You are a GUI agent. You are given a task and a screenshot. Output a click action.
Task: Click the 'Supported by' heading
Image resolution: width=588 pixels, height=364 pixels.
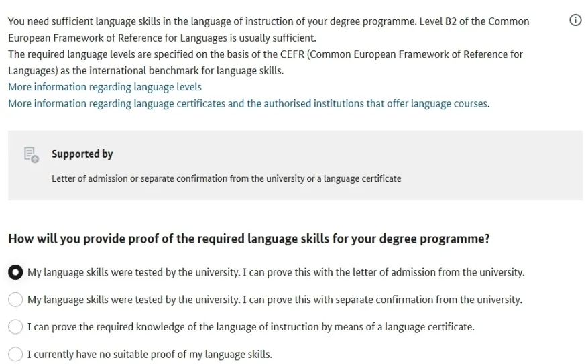pos(82,154)
